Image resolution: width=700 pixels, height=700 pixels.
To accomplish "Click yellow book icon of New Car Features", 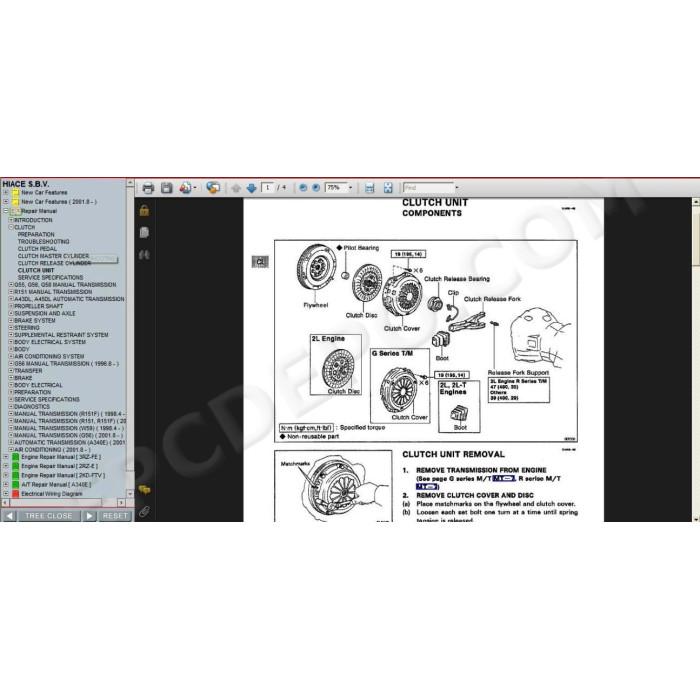I will point(16,193).
